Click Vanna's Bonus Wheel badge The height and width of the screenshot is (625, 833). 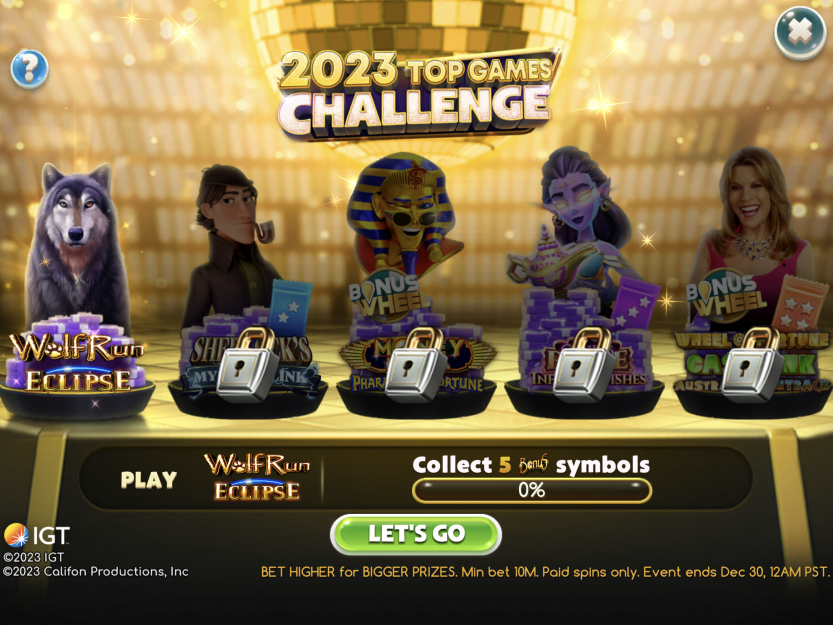(724, 295)
